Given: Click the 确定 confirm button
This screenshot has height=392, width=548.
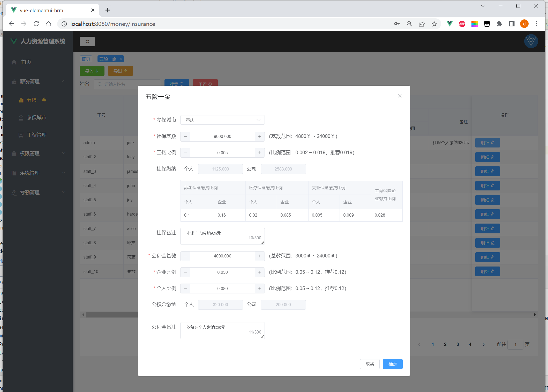Looking at the screenshot, I should point(392,364).
